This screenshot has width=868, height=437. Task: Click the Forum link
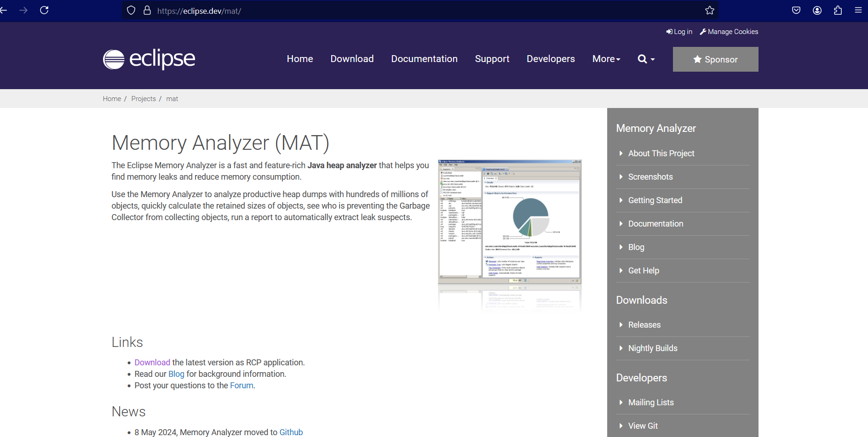(241, 386)
